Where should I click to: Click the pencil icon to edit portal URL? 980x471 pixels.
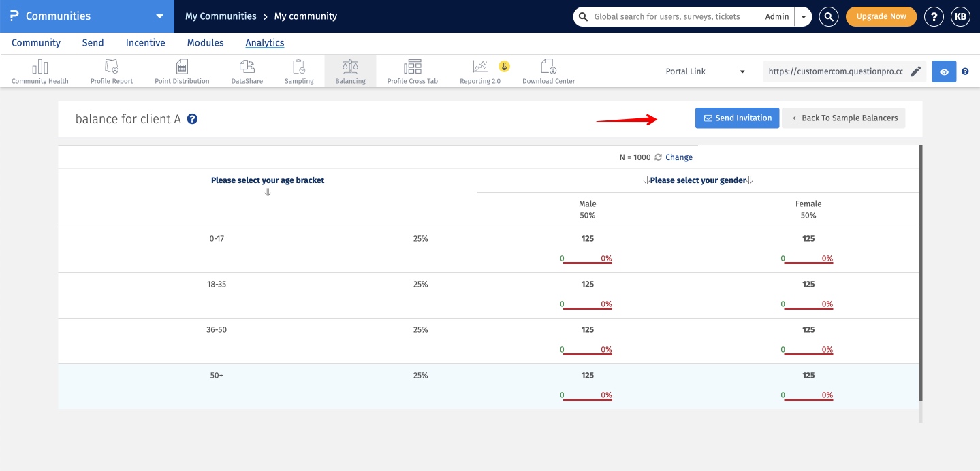point(916,71)
